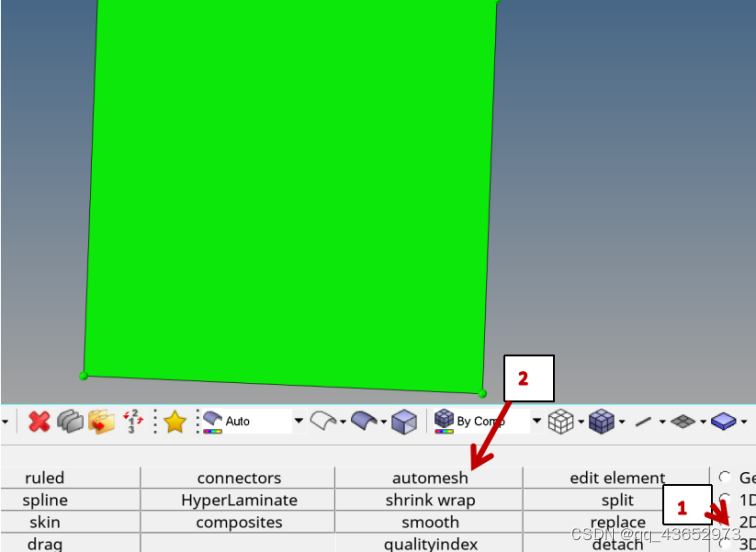Select shaded elements cube icon
Viewport: 756px width, 552px height.
pos(602,422)
